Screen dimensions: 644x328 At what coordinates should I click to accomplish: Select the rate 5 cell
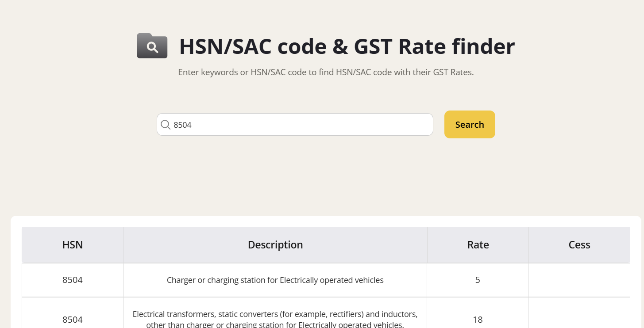click(478, 280)
